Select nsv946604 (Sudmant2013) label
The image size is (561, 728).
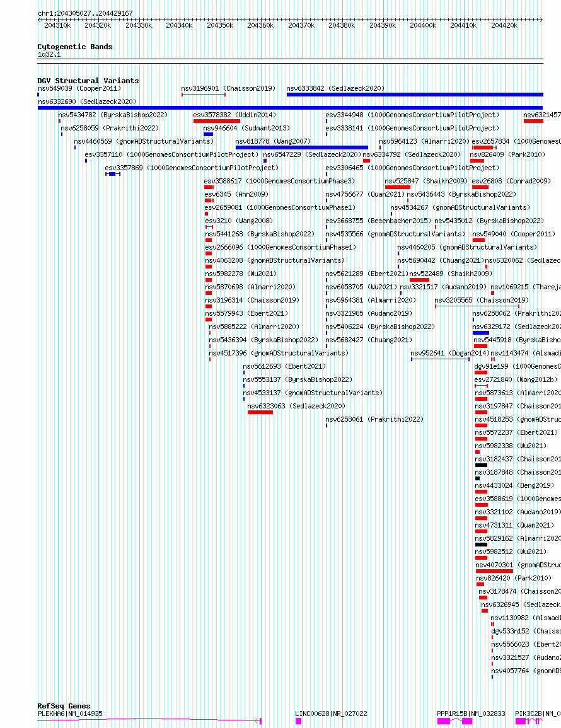click(246, 128)
